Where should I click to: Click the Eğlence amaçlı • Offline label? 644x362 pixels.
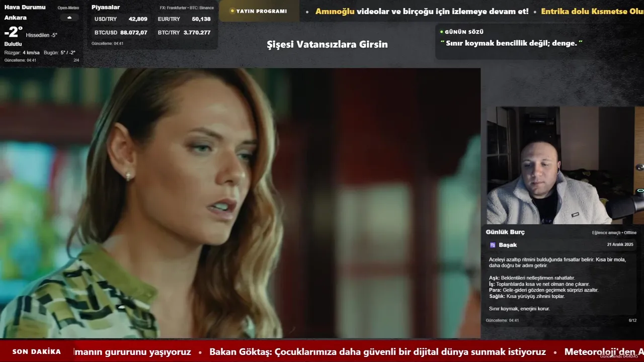[614, 233]
